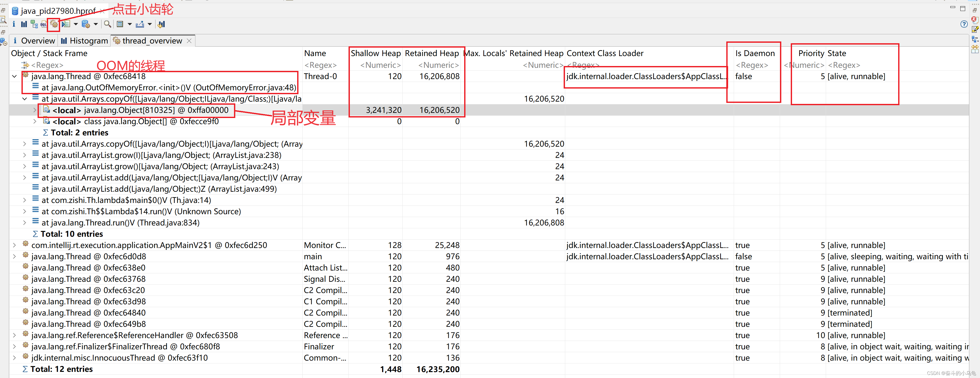Close the thread_overview tab
Screen dimensions: 980x378
pos(189,41)
